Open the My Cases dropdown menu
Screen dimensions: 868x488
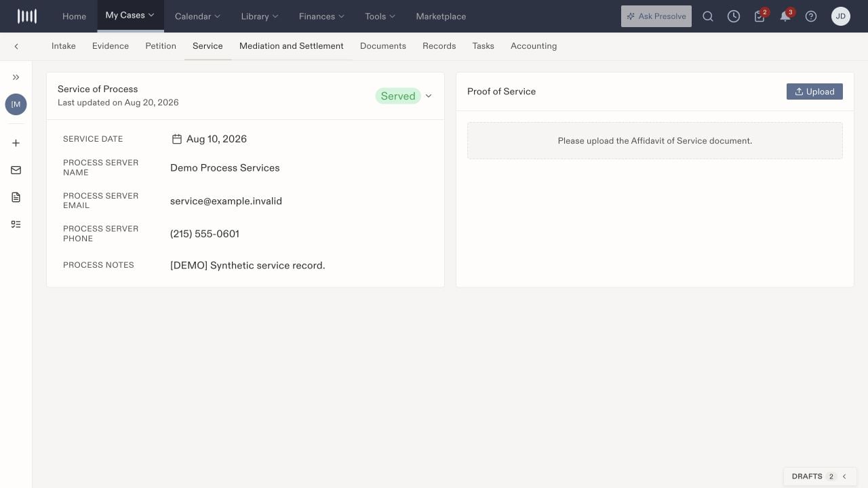[130, 16]
